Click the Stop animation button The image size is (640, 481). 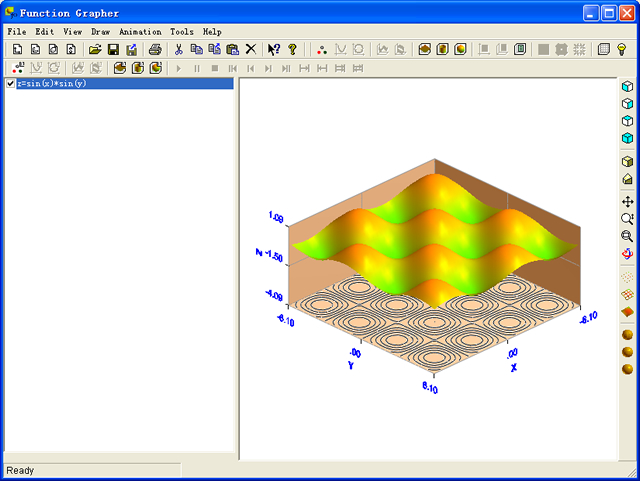click(215, 69)
